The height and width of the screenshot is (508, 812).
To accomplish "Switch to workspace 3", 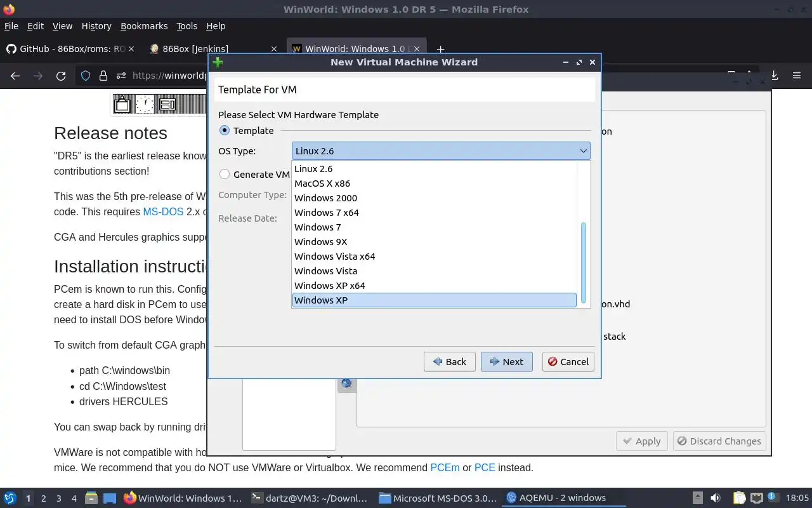I will tap(58, 498).
